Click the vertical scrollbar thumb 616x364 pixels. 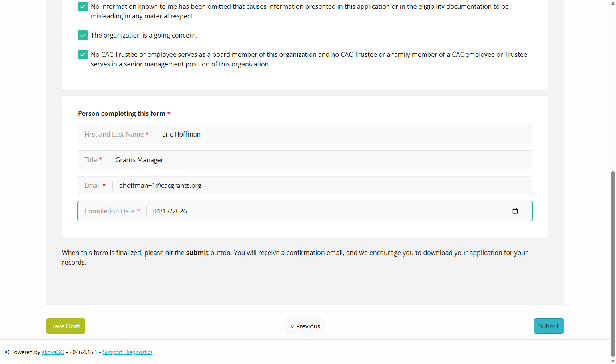[x=613, y=264]
